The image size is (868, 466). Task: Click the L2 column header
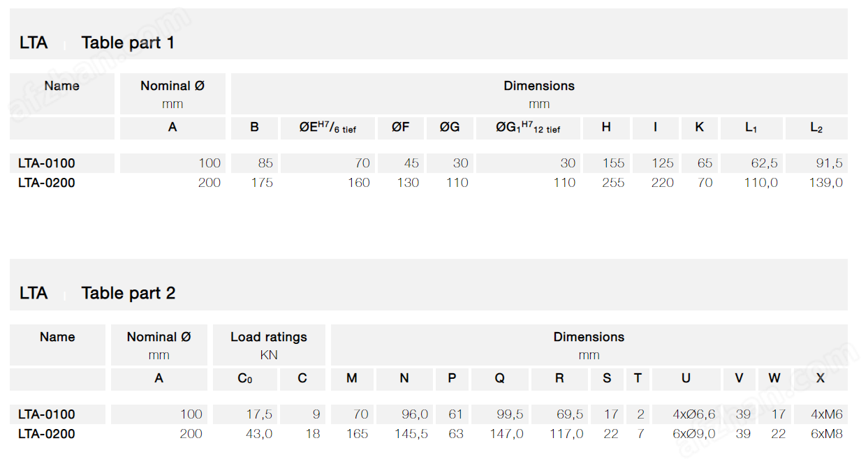click(816, 128)
